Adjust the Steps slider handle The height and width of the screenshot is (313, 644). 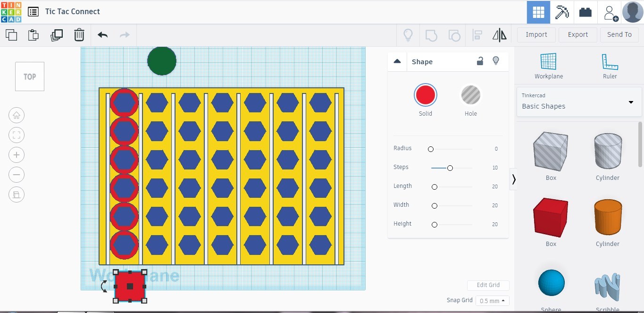(450, 168)
